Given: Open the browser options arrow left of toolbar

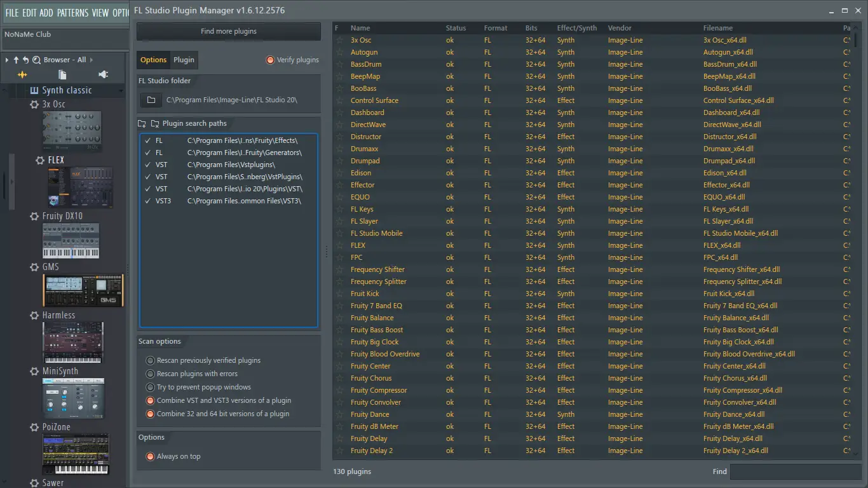Looking at the screenshot, I should (7, 60).
